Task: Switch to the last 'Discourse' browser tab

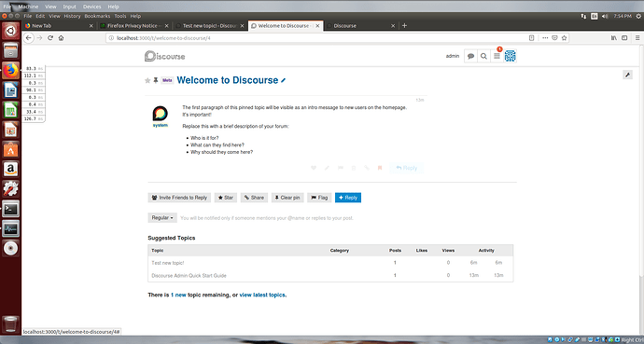Action: point(360,26)
